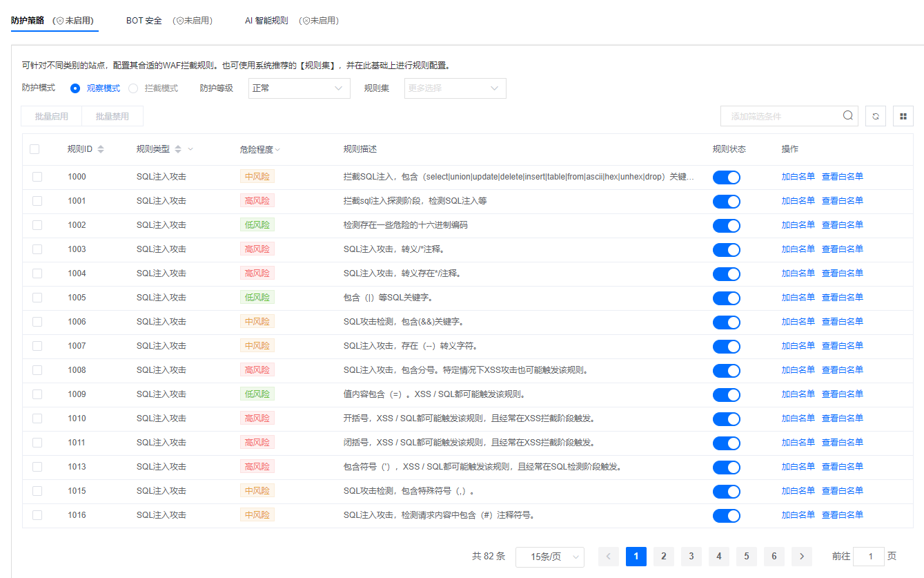Viewport: 924px width, 578px height.
Task: Click 查看白名单 for rule 1002
Action: [x=843, y=225]
